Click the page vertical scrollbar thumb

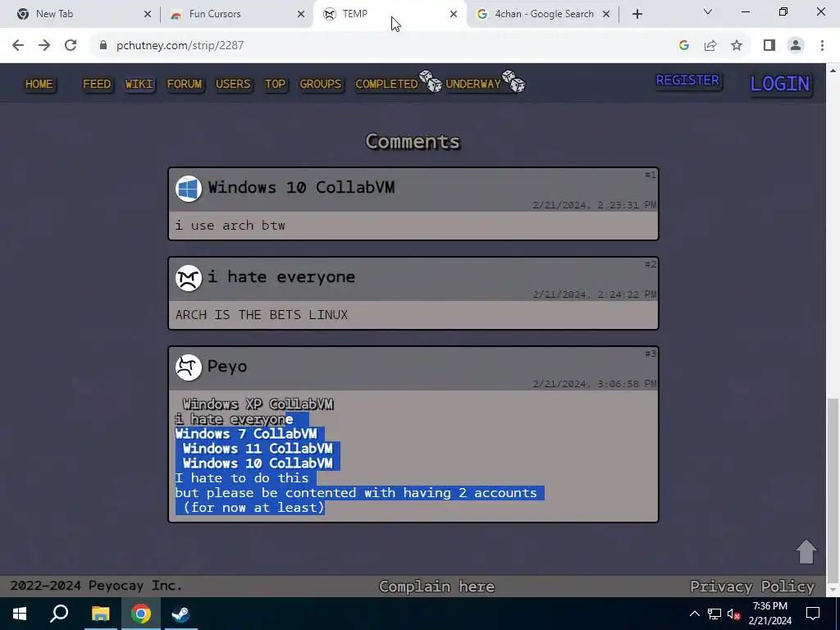833,491
